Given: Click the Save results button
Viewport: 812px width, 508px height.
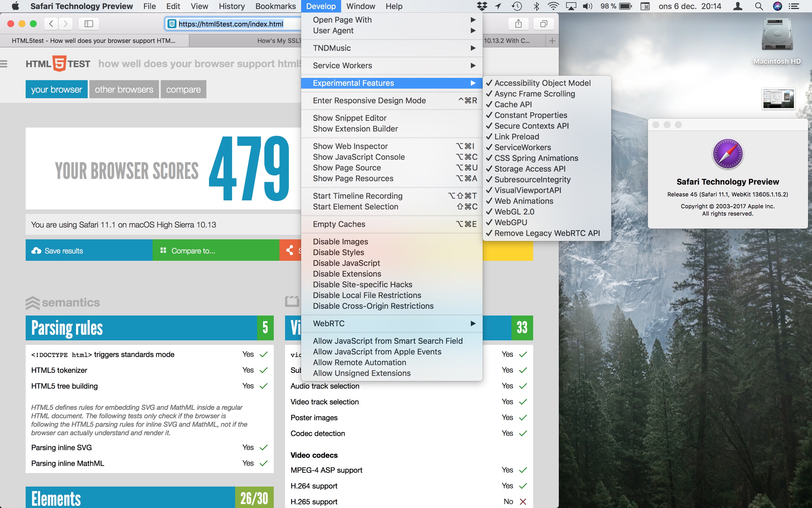Looking at the screenshot, I should pyautogui.click(x=89, y=250).
